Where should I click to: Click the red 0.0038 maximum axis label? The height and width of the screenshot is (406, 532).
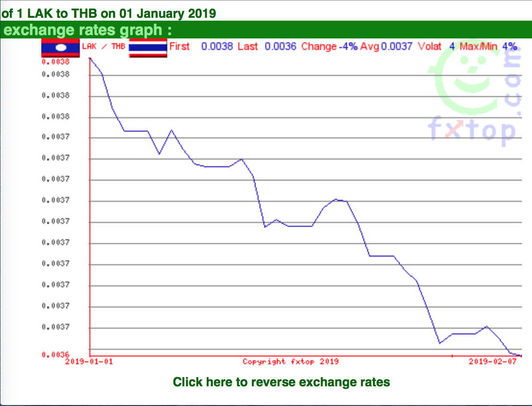click(56, 62)
